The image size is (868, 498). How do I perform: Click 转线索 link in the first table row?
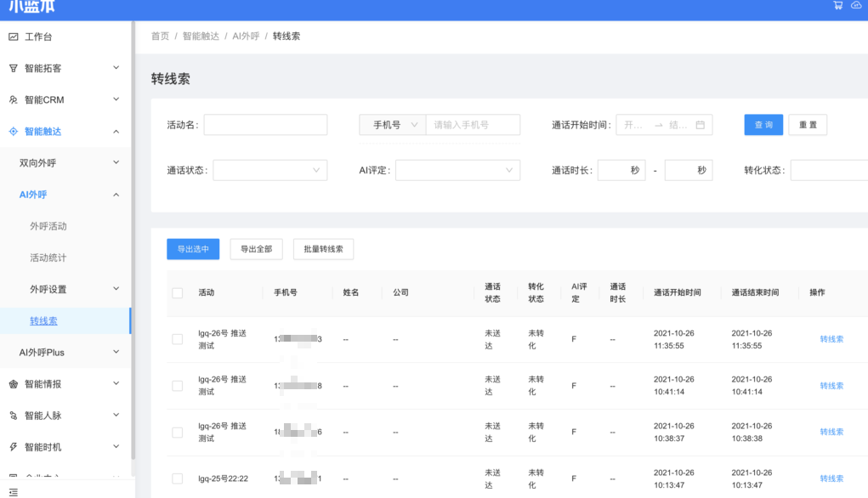831,339
